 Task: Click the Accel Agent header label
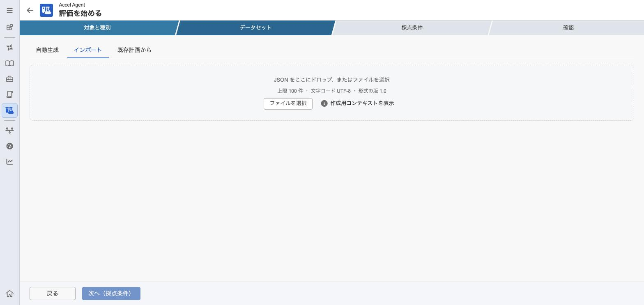[72, 5]
